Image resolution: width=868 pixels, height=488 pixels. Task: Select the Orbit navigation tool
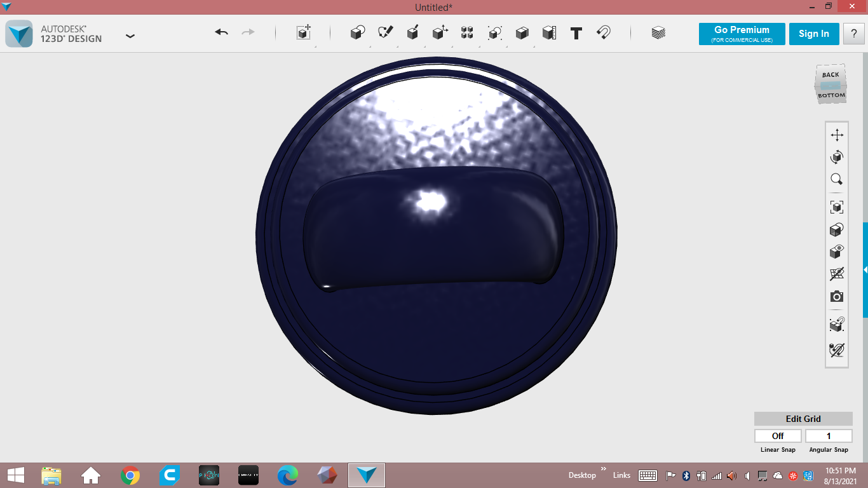click(837, 157)
